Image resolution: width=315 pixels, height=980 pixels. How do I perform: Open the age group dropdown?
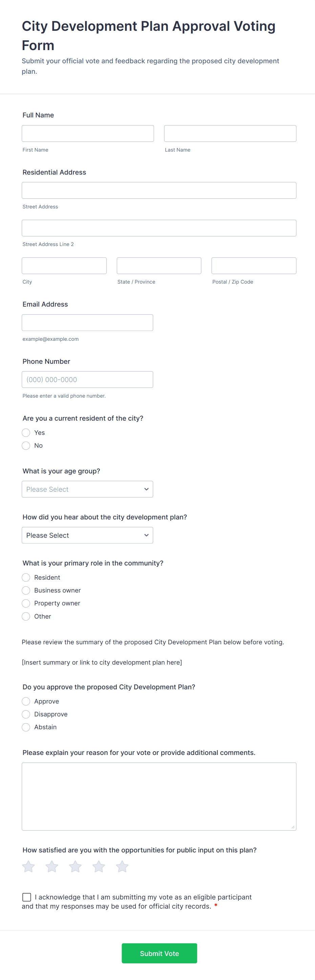click(87, 489)
